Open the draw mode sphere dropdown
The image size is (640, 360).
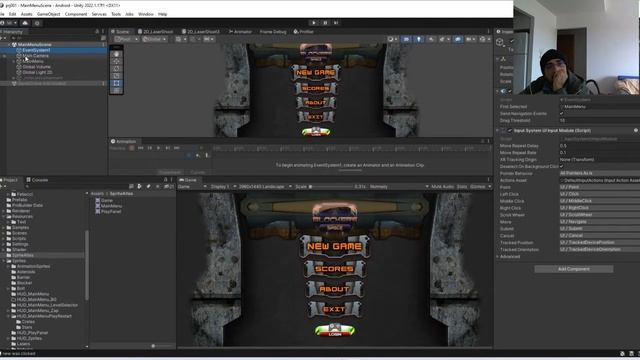point(392,39)
